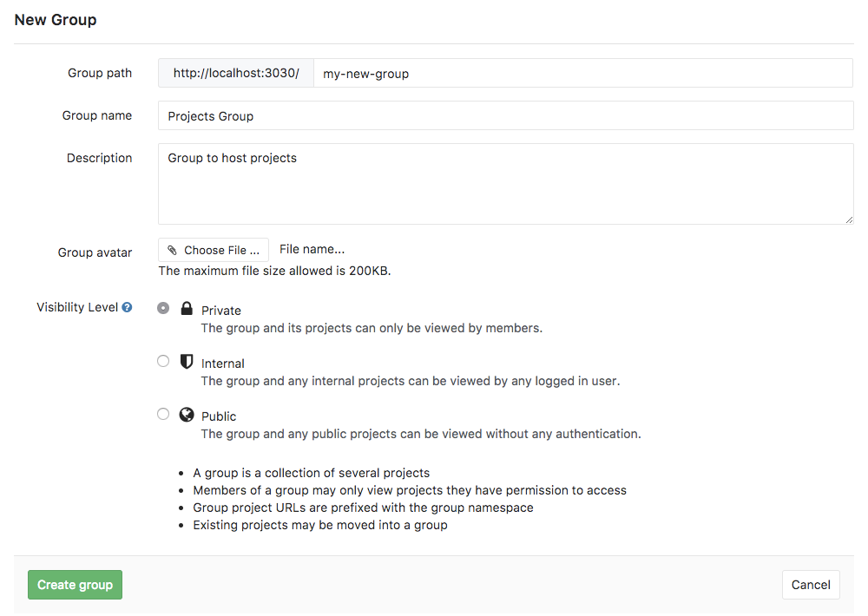Click the Group path field label

[x=100, y=73]
